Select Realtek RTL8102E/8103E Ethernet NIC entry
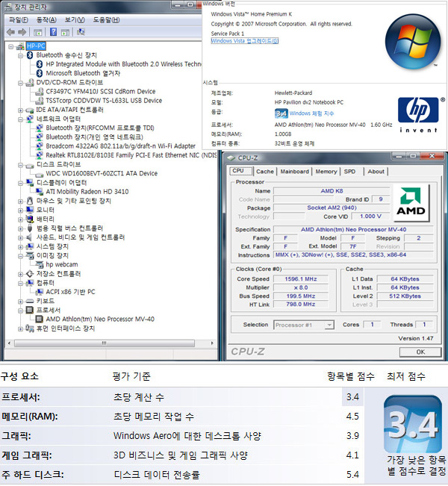The image size is (448, 486). [x=131, y=155]
